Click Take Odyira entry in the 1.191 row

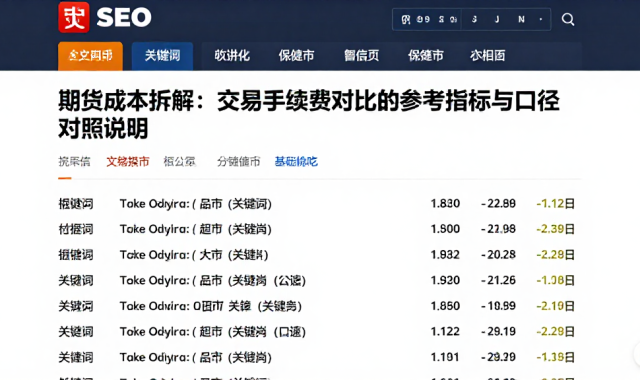[196, 358]
